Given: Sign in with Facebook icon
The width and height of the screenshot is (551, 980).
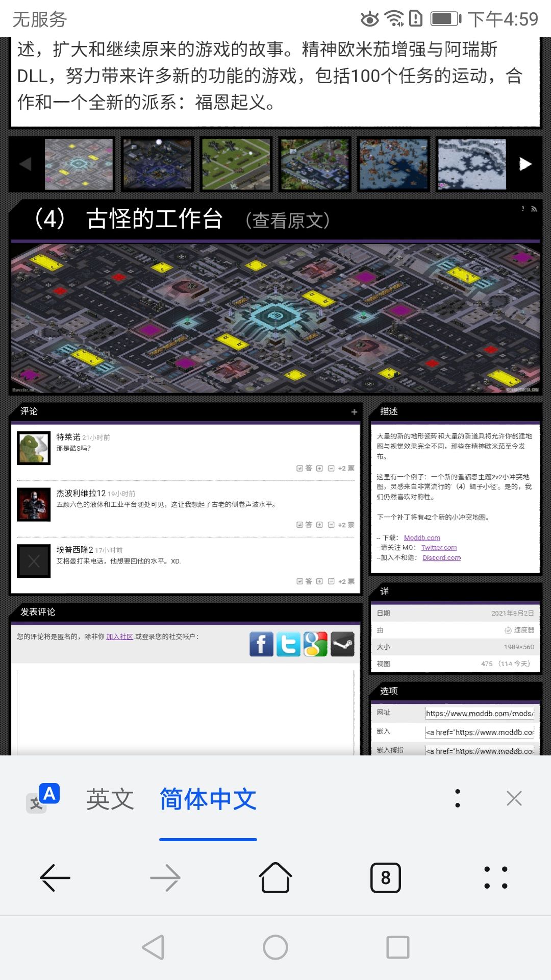Looking at the screenshot, I should [261, 644].
